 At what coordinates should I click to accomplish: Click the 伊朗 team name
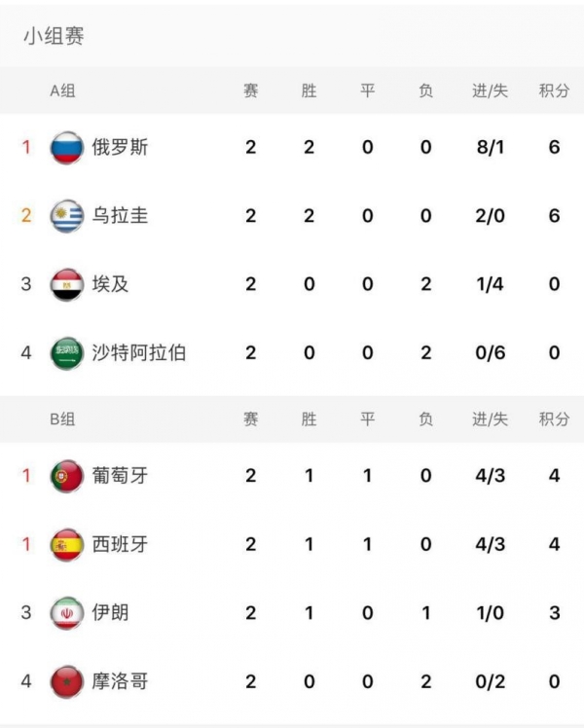110,613
